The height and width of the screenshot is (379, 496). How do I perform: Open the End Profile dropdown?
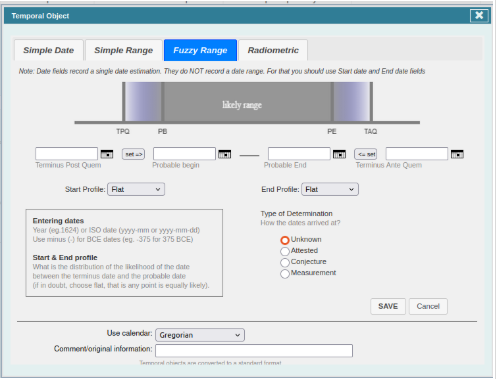pos(330,189)
